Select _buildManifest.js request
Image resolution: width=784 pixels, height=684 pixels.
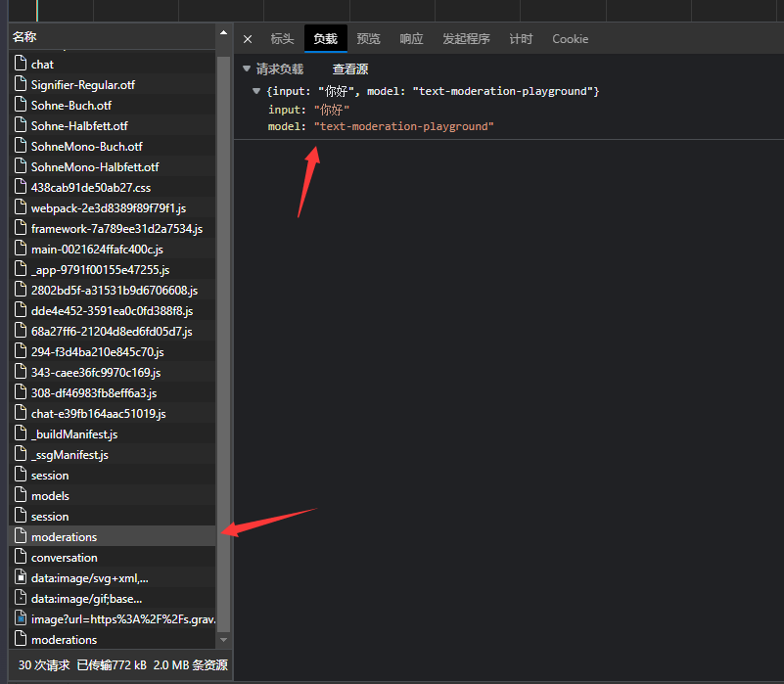coord(113,434)
